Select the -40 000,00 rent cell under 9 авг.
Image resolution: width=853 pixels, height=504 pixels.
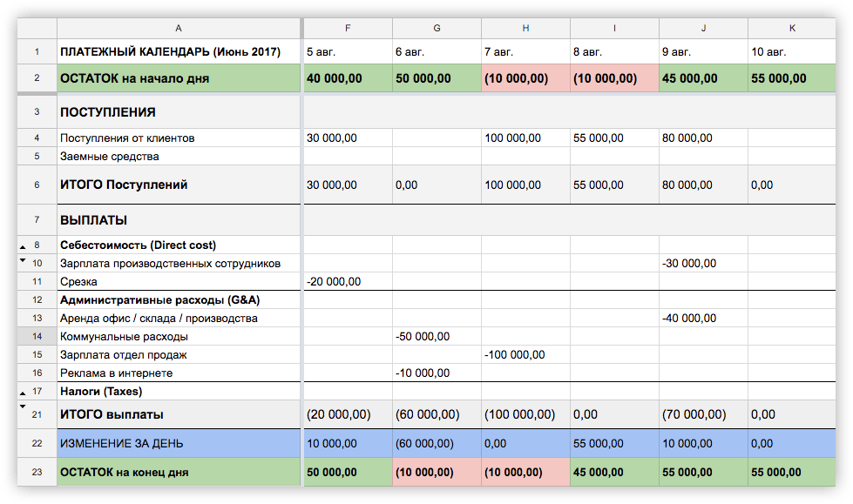point(703,319)
